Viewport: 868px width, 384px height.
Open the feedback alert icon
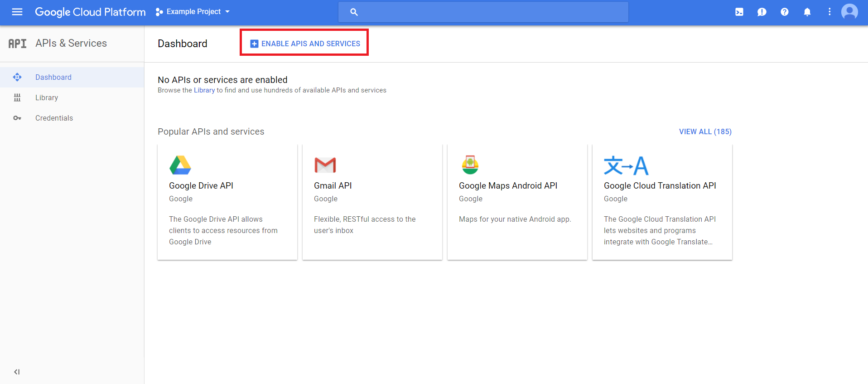762,12
